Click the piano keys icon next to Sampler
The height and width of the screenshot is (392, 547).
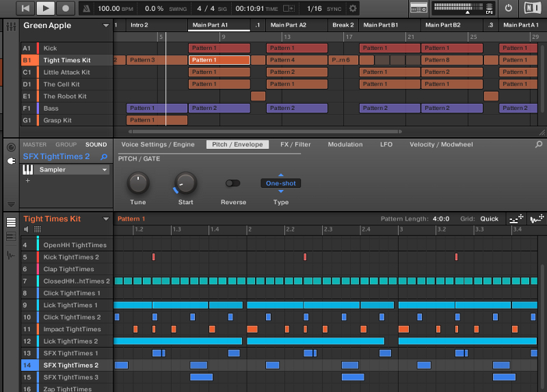tap(28, 169)
